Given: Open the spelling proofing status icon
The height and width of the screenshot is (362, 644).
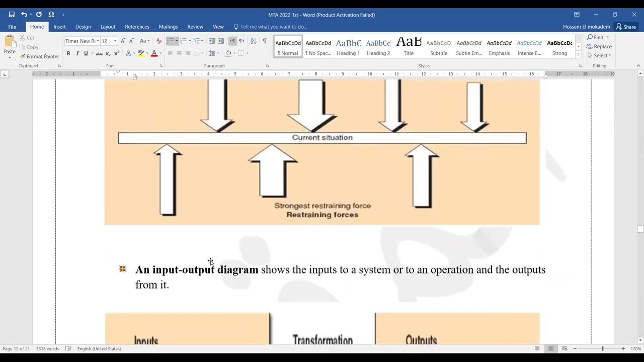Looking at the screenshot, I should 68,348.
